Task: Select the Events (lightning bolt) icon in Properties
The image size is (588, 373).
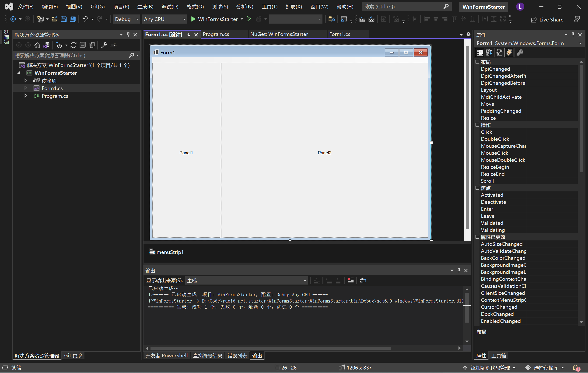Action: (x=509, y=53)
